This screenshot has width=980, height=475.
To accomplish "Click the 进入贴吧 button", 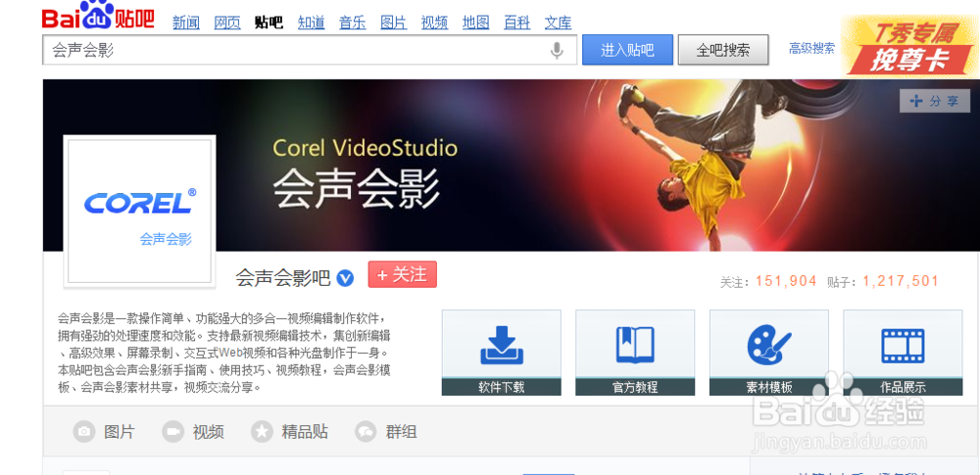I will 627,50.
